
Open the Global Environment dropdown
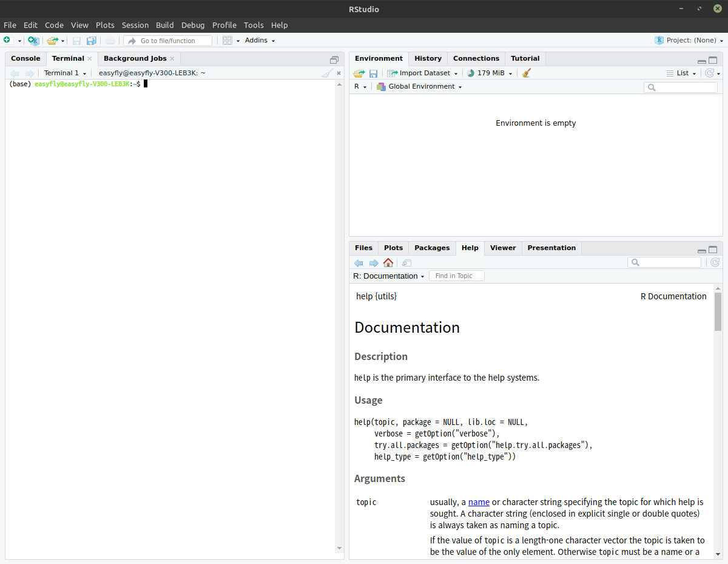(419, 87)
